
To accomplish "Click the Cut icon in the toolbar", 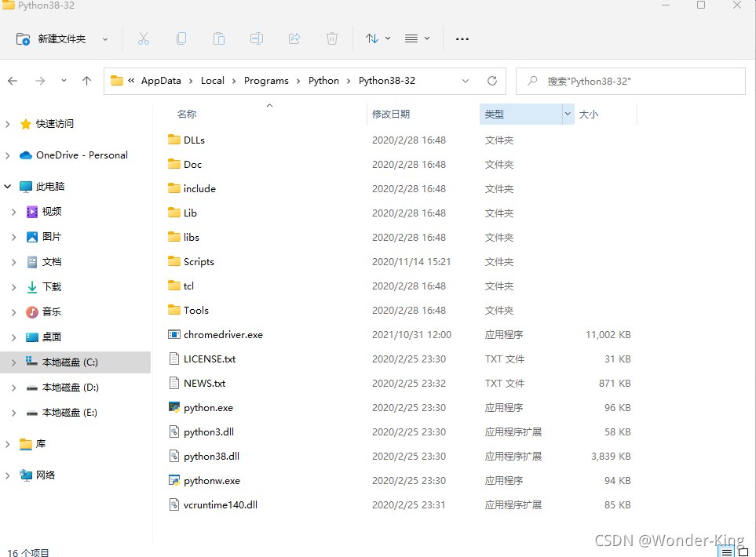I will pyautogui.click(x=144, y=38).
